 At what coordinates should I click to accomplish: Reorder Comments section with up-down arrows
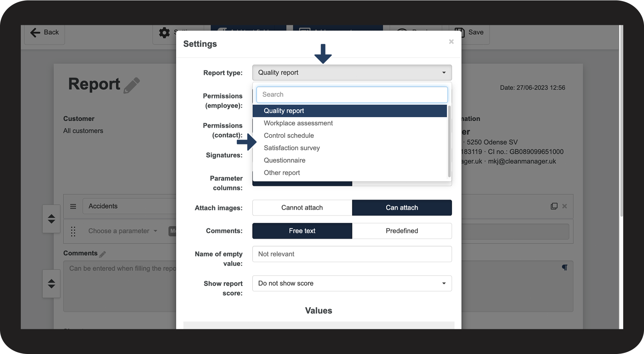click(51, 284)
